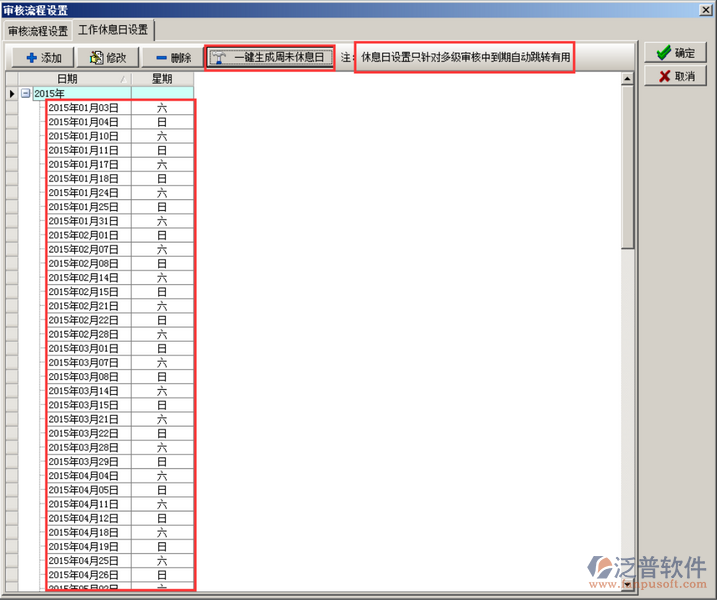717x600 pixels.
Task: Select row 2015年02月22日
Action: [x=120, y=321]
